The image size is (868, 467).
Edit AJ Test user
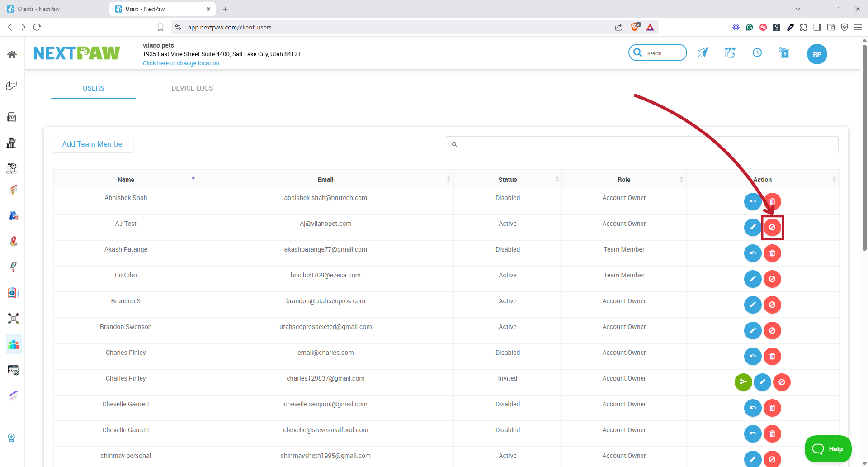[x=753, y=227]
